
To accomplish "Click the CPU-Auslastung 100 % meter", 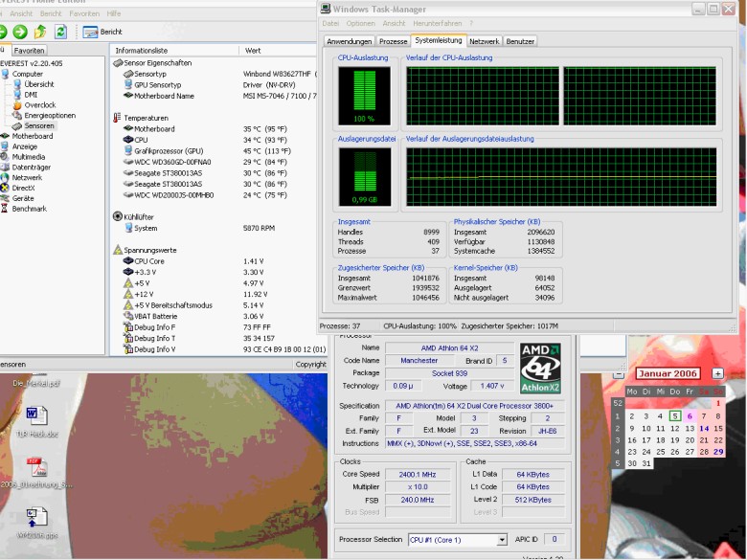I will coord(365,96).
